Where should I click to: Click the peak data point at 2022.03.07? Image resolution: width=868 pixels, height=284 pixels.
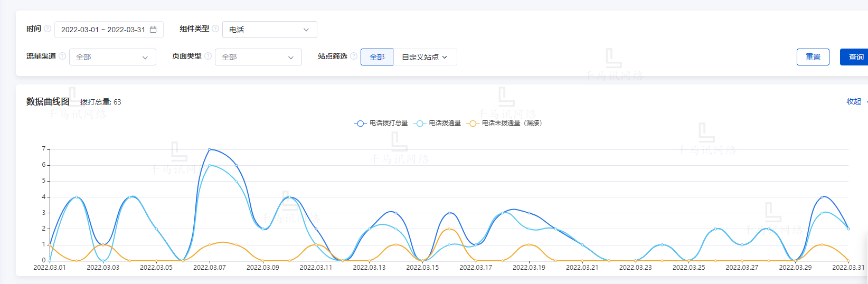tap(210, 149)
